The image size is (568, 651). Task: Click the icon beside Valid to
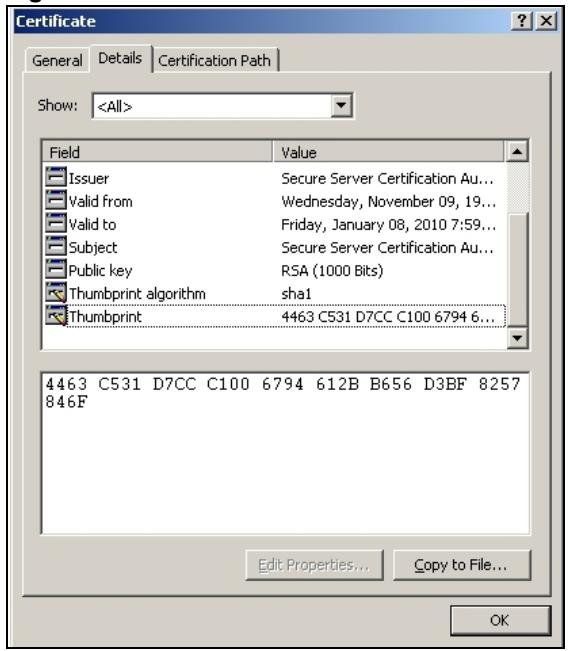56,223
